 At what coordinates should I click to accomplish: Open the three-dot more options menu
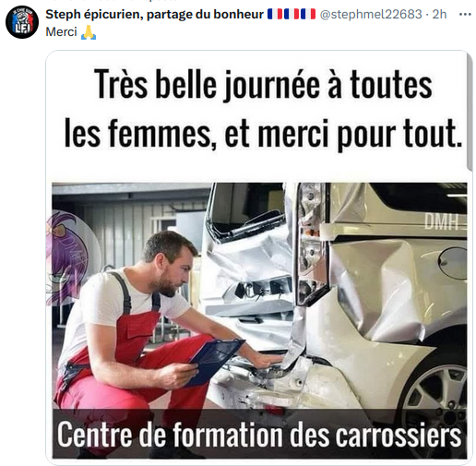(x=465, y=14)
